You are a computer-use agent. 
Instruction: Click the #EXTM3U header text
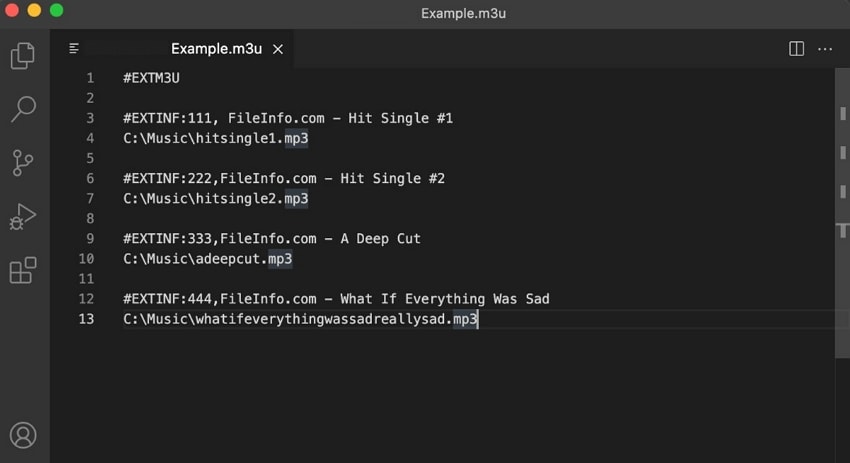[151, 78]
